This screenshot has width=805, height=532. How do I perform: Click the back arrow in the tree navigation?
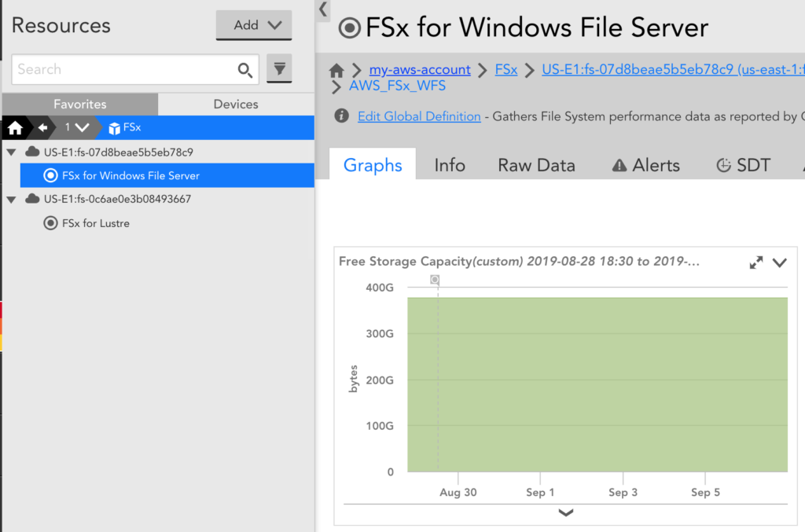(42, 127)
